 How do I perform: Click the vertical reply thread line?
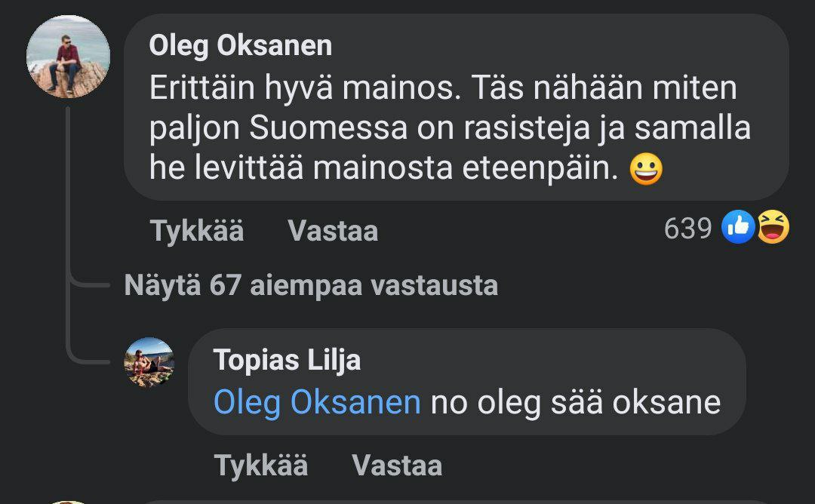point(68,226)
